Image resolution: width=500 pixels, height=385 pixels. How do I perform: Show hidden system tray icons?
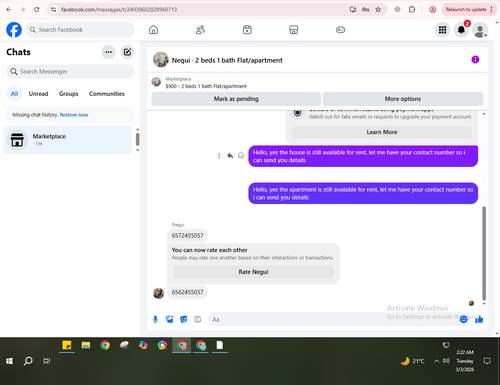436,361
